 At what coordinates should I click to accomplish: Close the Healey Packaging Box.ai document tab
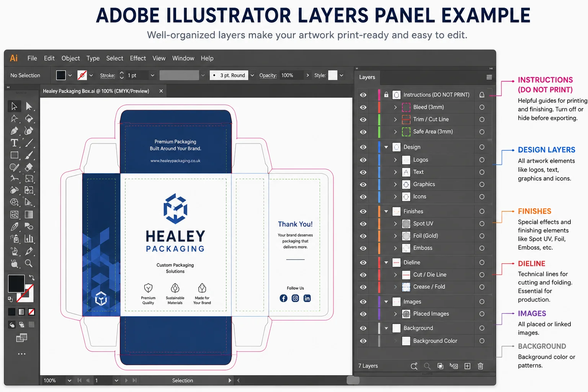click(x=161, y=91)
